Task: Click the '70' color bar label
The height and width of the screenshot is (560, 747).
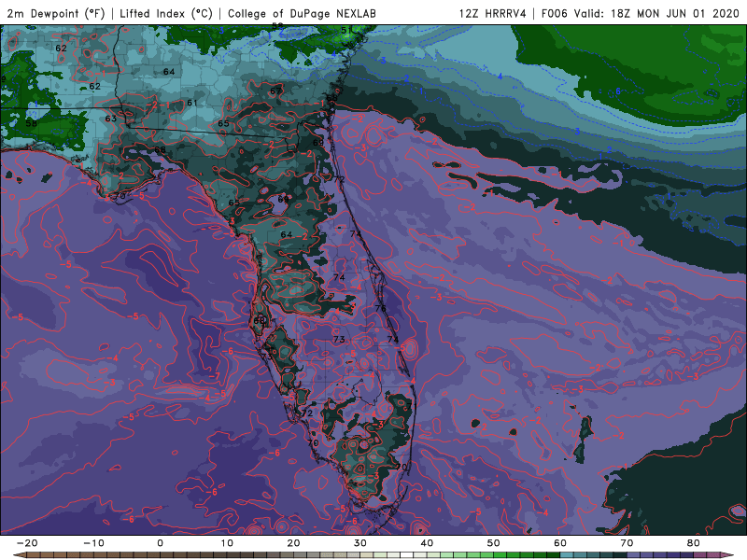Action: coord(627,543)
